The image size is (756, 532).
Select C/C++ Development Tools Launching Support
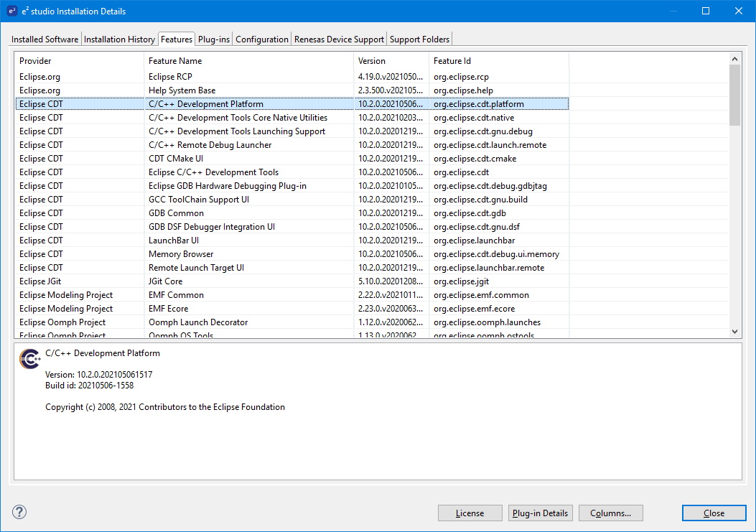[x=291, y=131]
